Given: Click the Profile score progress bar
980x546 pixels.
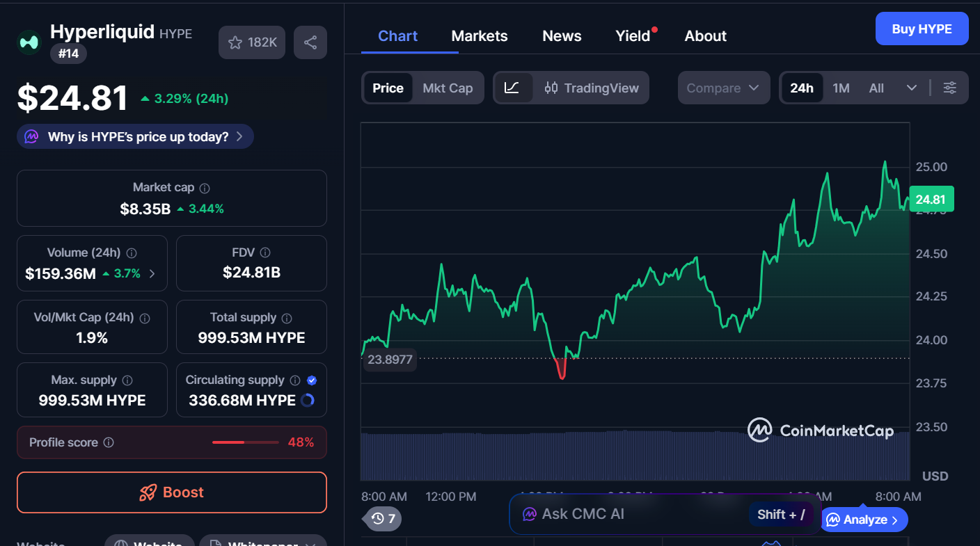Looking at the screenshot, I should click(244, 442).
